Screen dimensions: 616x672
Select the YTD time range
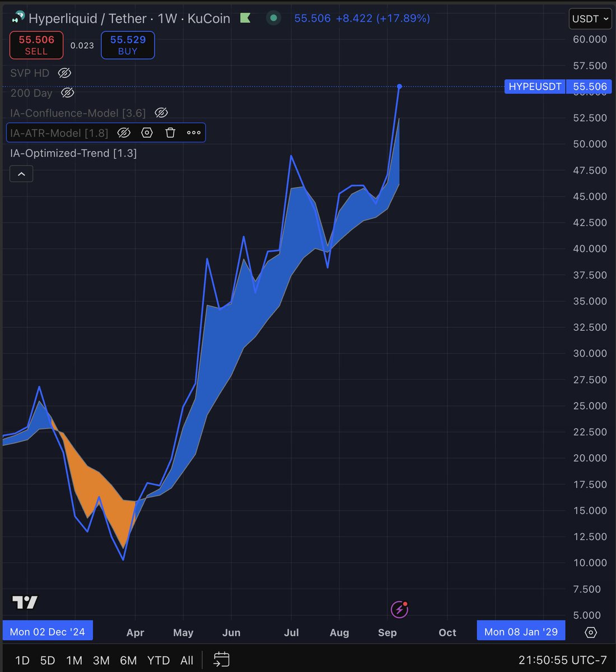pos(158,660)
